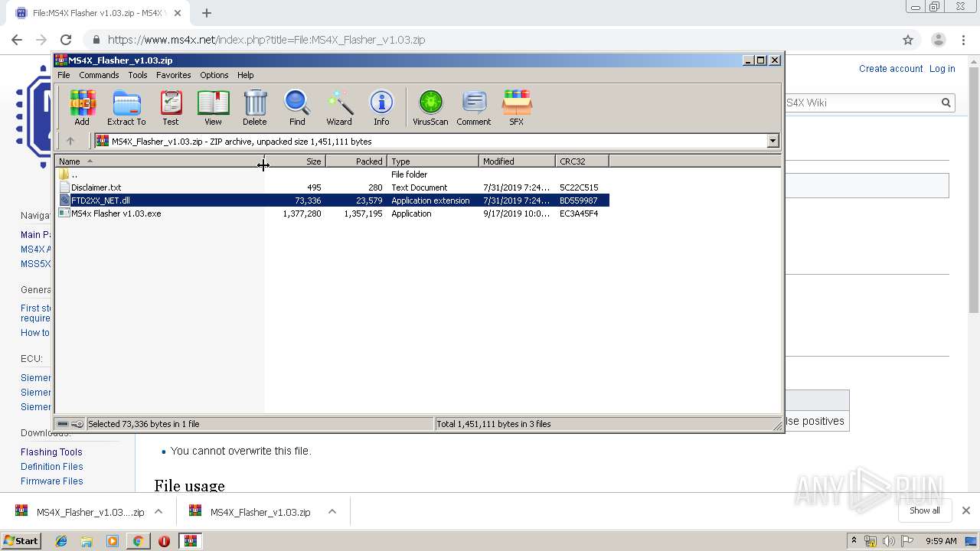The width and height of the screenshot is (980, 551).
Task: Sort files by the Type column
Action: [x=433, y=161]
